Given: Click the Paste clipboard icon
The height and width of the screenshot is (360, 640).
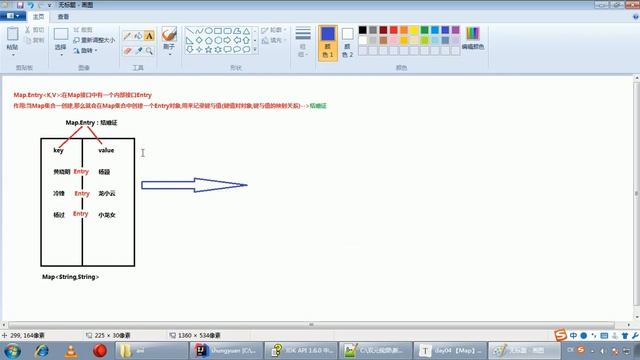Looking at the screenshot, I should click(x=13, y=34).
